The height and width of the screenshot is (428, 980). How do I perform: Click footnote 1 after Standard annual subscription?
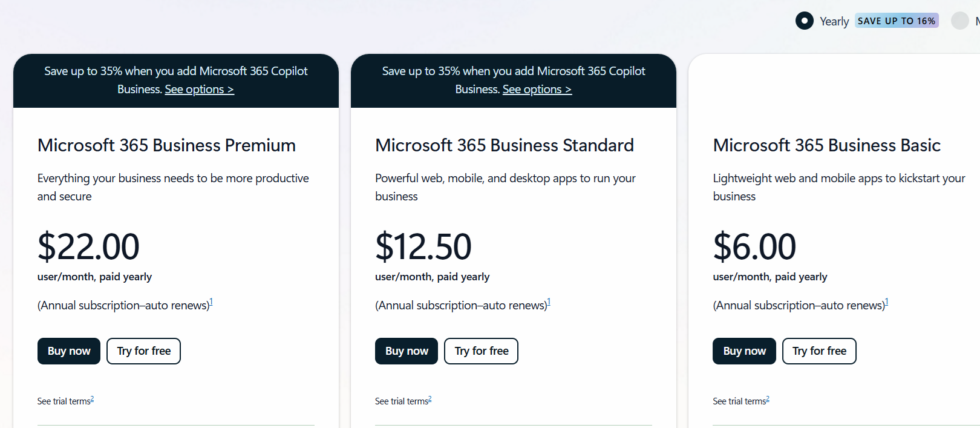click(x=549, y=302)
